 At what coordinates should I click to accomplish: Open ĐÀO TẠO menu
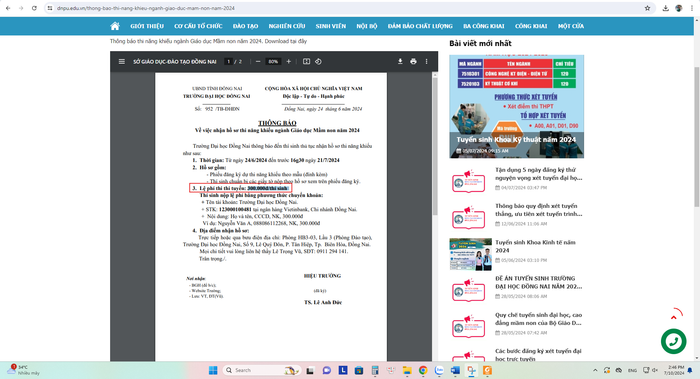[245, 26]
